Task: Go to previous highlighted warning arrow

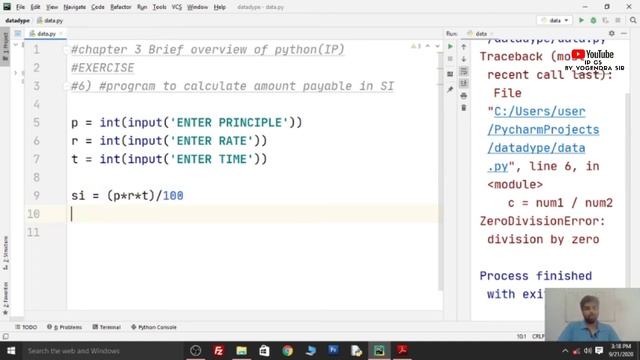Action: coord(428,46)
